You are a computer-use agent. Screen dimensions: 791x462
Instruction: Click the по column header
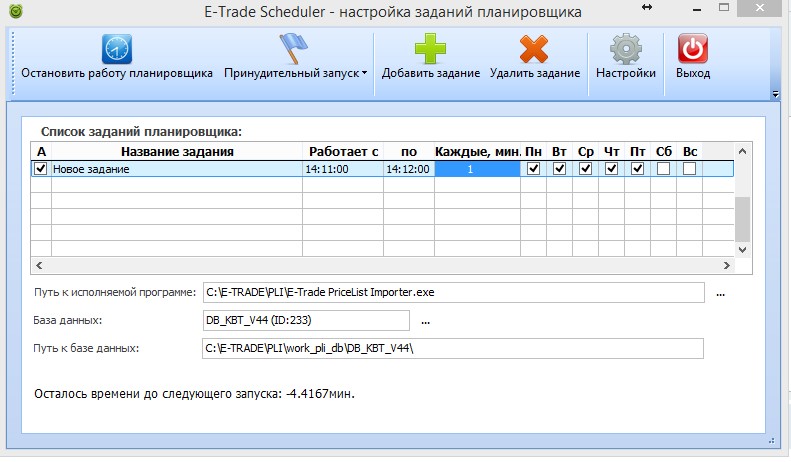[409, 151]
